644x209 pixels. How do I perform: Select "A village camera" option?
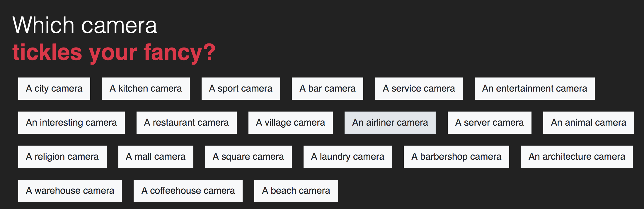tap(290, 123)
